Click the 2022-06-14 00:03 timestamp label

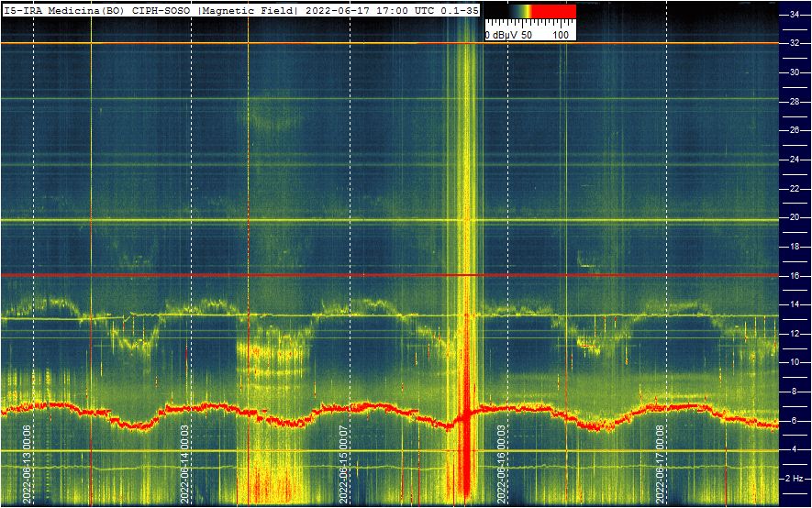pos(185,463)
